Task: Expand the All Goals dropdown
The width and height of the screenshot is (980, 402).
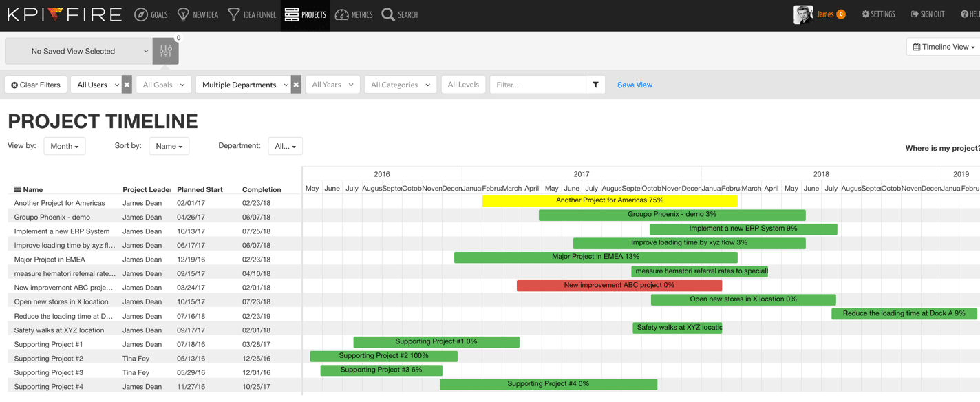Action: coord(164,85)
